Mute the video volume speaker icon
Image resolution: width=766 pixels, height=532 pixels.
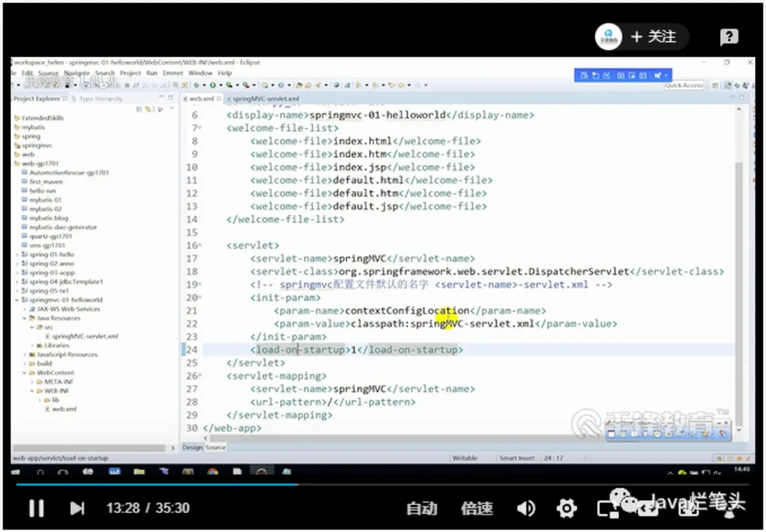(x=526, y=508)
